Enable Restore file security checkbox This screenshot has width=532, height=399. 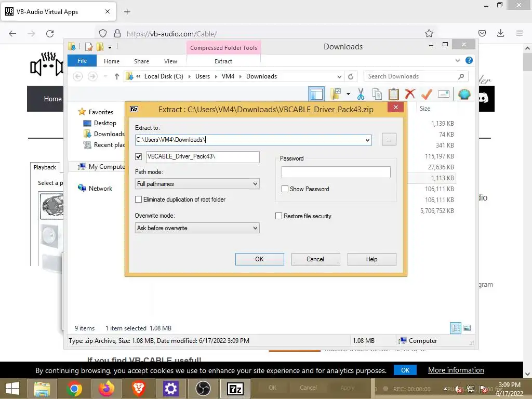[x=278, y=216]
